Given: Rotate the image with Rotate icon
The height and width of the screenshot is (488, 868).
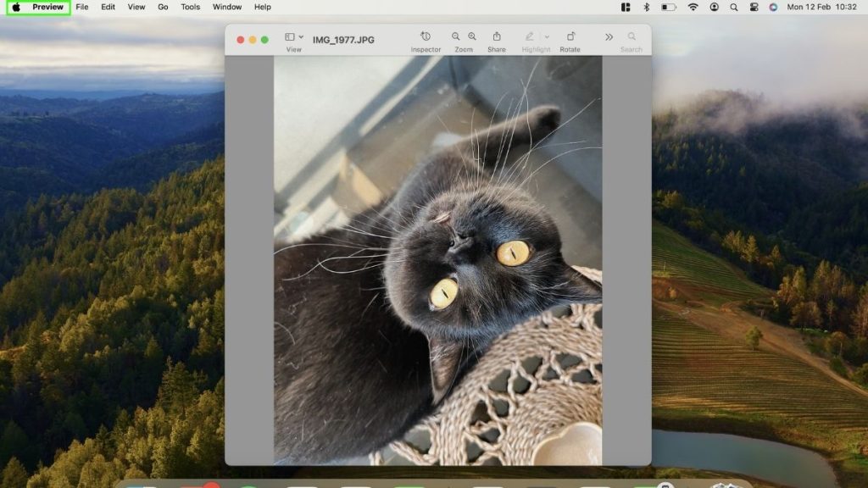Looking at the screenshot, I should [x=570, y=36].
